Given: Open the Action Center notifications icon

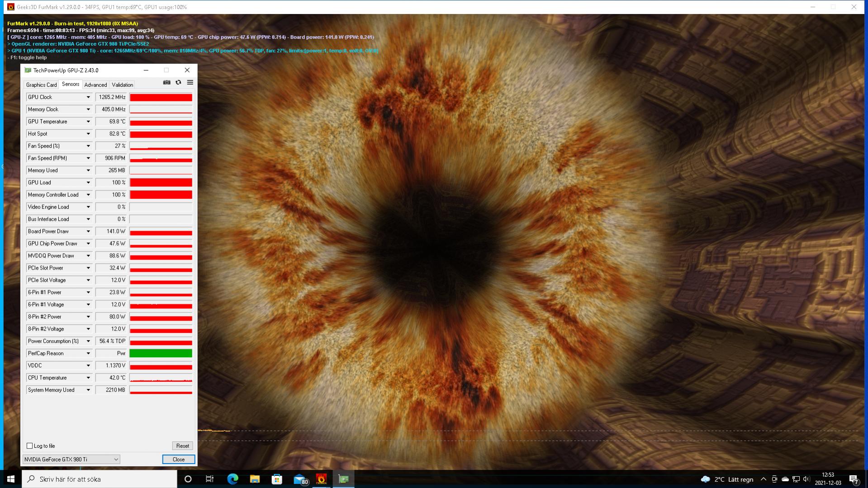Looking at the screenshot, I should 854,479.
